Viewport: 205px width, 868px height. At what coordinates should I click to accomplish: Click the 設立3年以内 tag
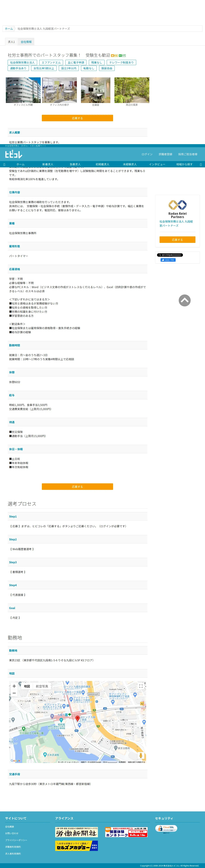point(69,68)
